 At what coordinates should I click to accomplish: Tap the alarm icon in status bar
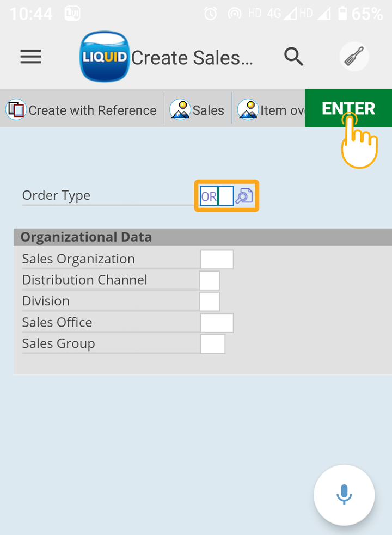point(210,14)
